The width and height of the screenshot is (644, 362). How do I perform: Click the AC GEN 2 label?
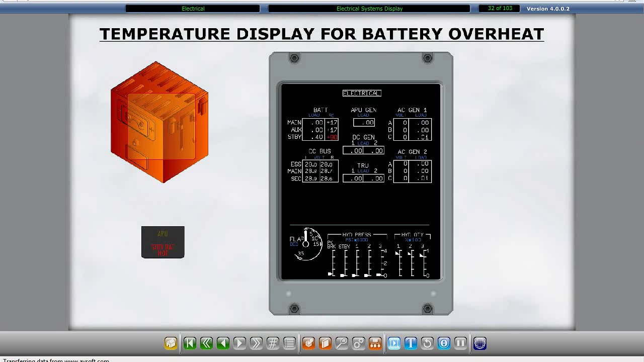[x=412, y=152]
